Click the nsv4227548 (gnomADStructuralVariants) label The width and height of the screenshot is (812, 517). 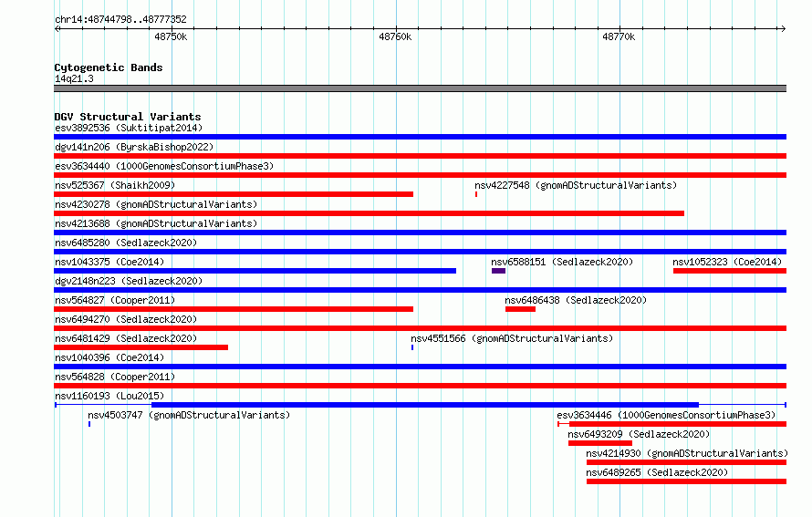point(576,185)
